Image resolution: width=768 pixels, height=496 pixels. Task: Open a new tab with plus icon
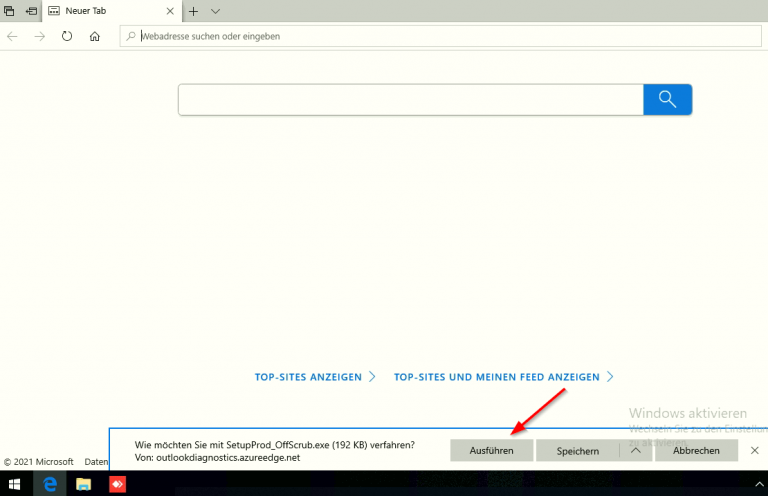(x=194, y=11)
